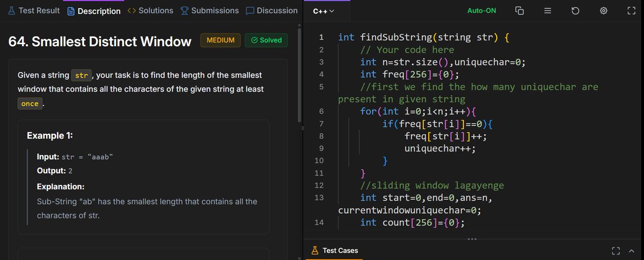Toggle the Auto-ON setting
The height and width of the screenshot is (260, 644).
[x=482, y=11]
